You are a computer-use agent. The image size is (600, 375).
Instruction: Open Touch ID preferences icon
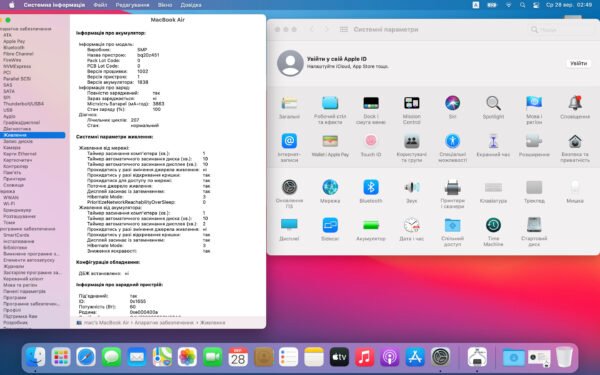[371, 141]
